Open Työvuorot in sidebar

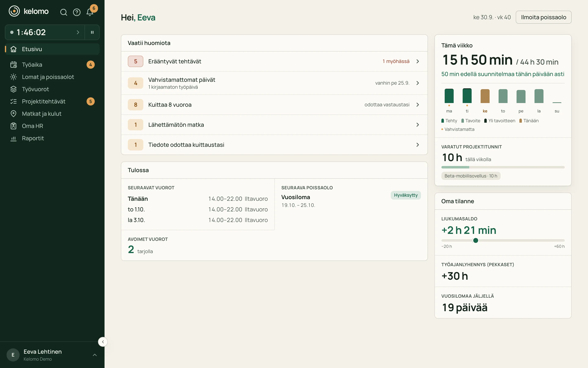point(52,89)
